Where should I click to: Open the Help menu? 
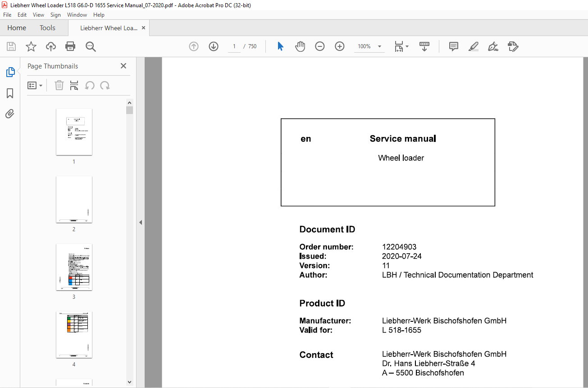(99, 15)
